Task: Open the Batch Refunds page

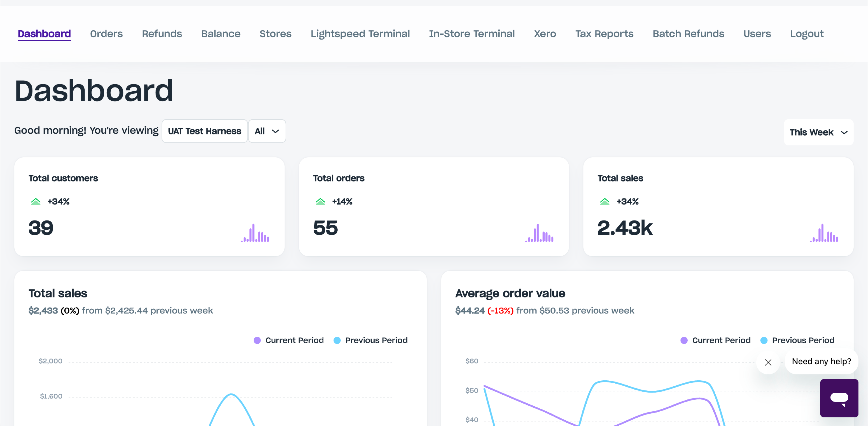Action: (688, 34)
